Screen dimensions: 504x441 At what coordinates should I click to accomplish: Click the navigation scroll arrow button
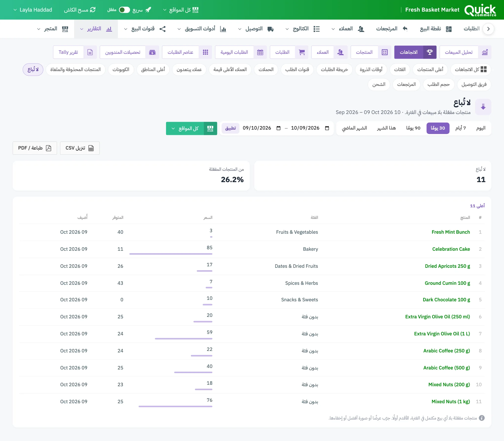(x=488, y=29)
